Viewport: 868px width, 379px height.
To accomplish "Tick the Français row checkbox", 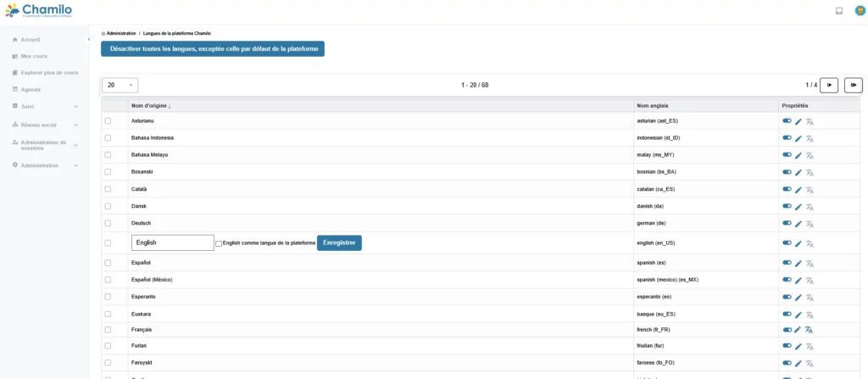I will click(108, 330).
